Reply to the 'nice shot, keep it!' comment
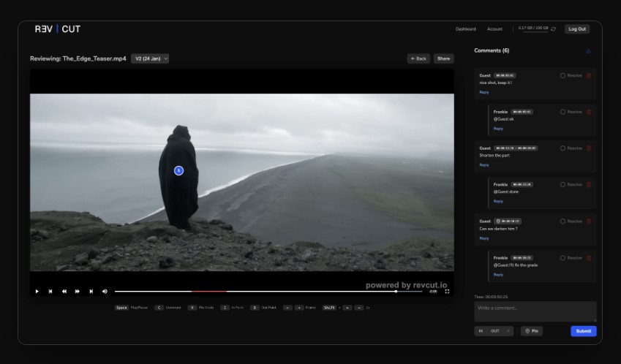The width and height of the screenshot is (621, 364). (x=484, y=92)
